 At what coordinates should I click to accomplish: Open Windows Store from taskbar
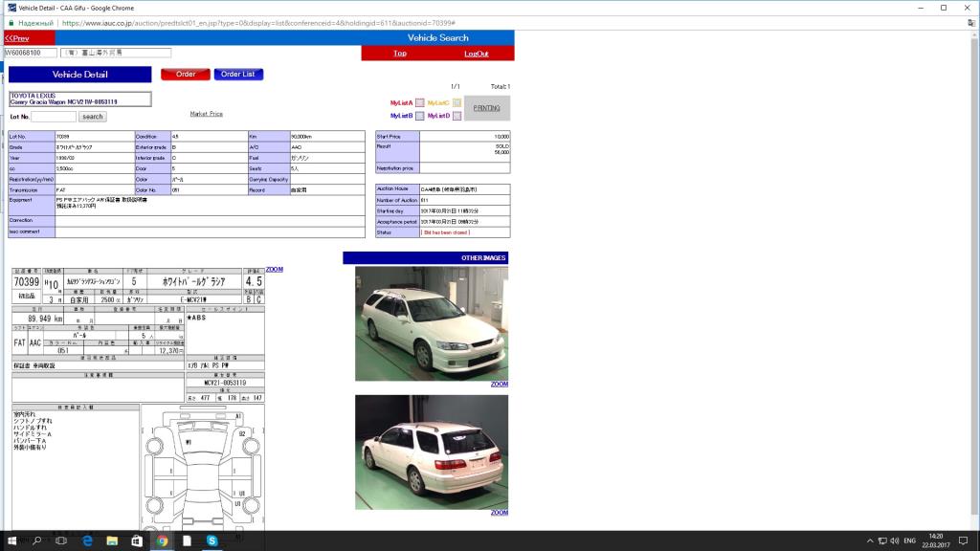pos(137,540)
